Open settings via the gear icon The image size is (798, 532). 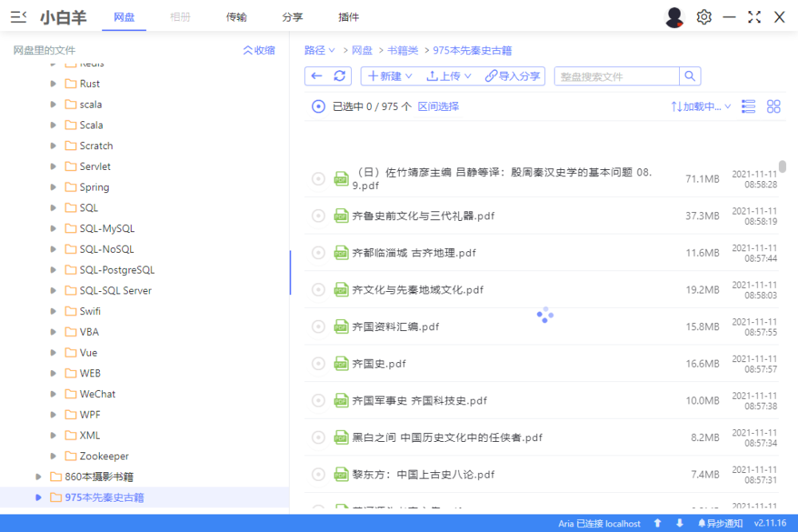pos(704,18)
